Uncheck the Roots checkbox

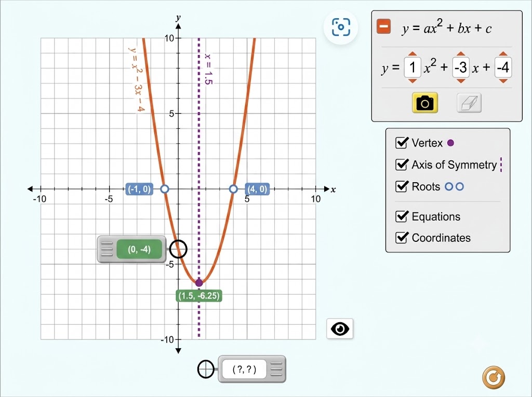click(x=402, y=186)
